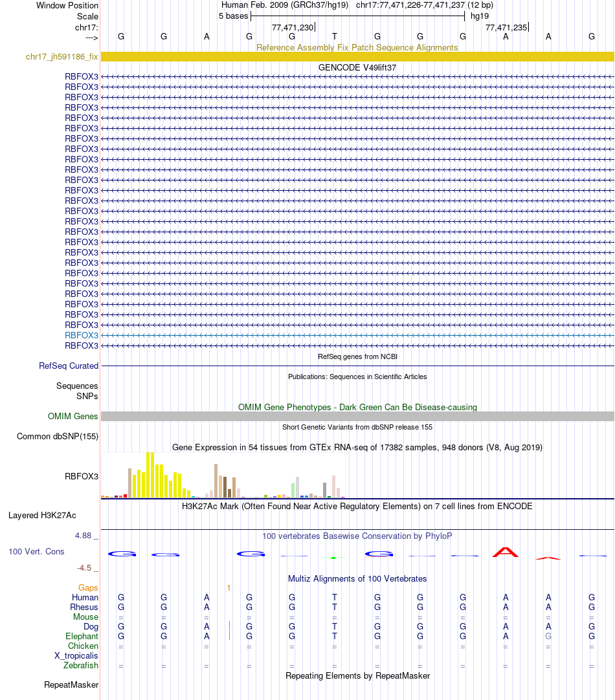Click the RepeatMasker track label
This screenshot has height=700, width=615.
[71, 684]
